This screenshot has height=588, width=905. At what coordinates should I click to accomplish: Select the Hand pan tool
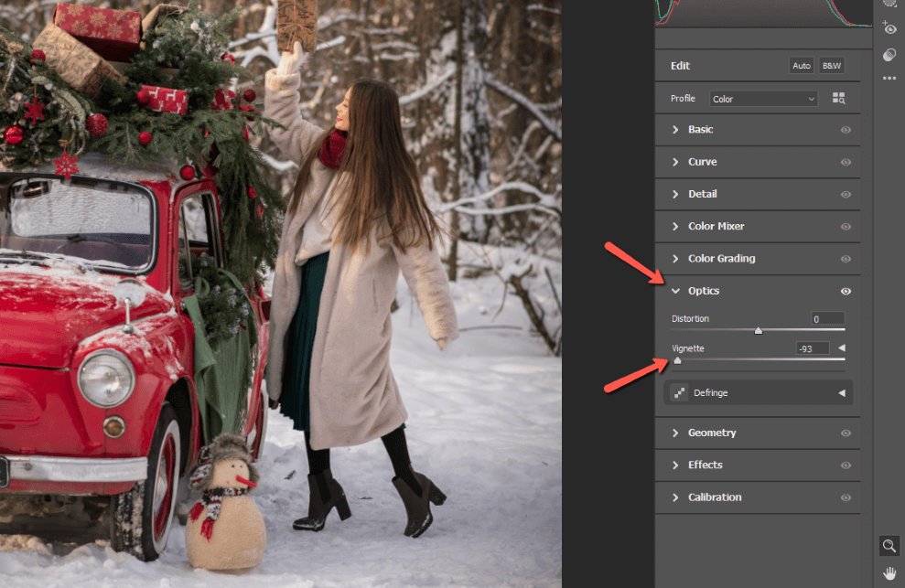click(x=889, y=573)
